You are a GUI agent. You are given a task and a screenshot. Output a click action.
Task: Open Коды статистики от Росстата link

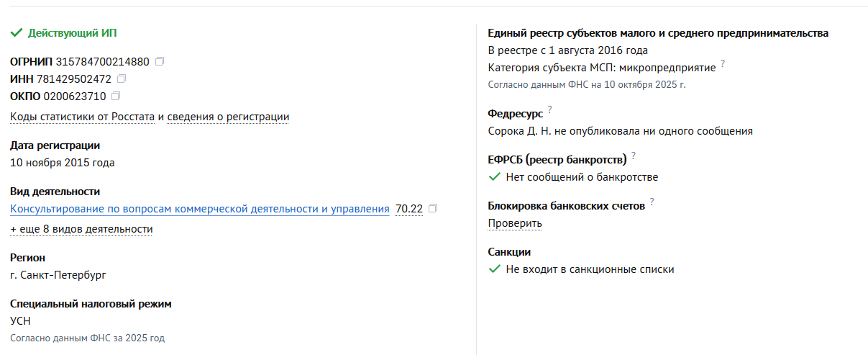click(x=82, y=117)
